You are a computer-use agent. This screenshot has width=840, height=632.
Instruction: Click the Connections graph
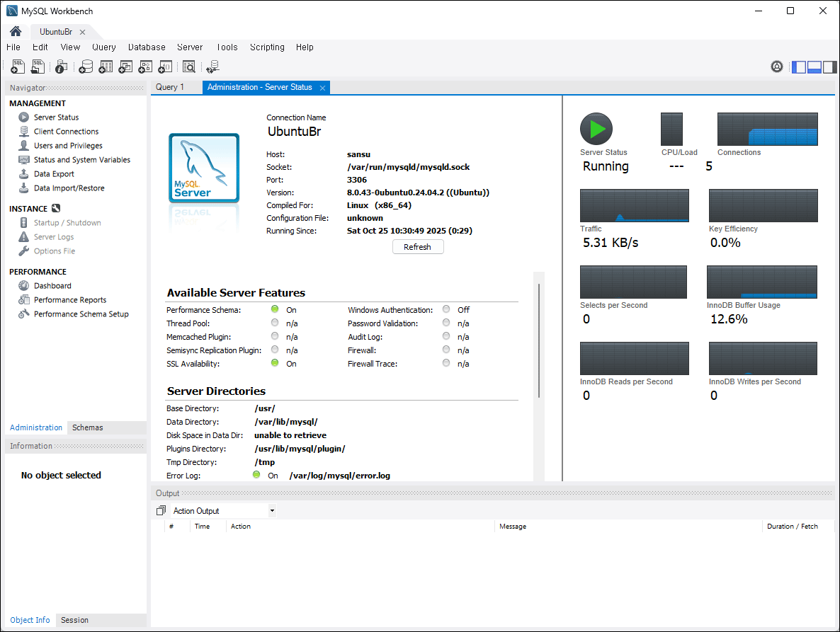click(x=768, y=129)
